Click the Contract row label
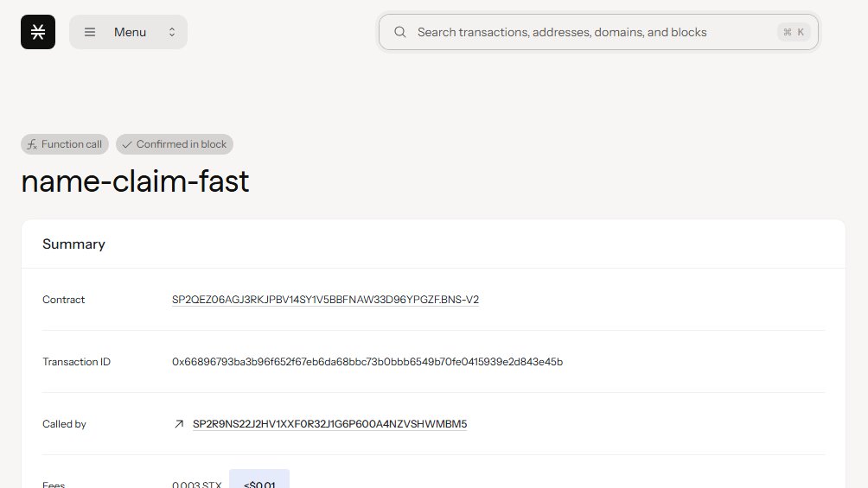 pyautogui.click(x=64, y=300)
